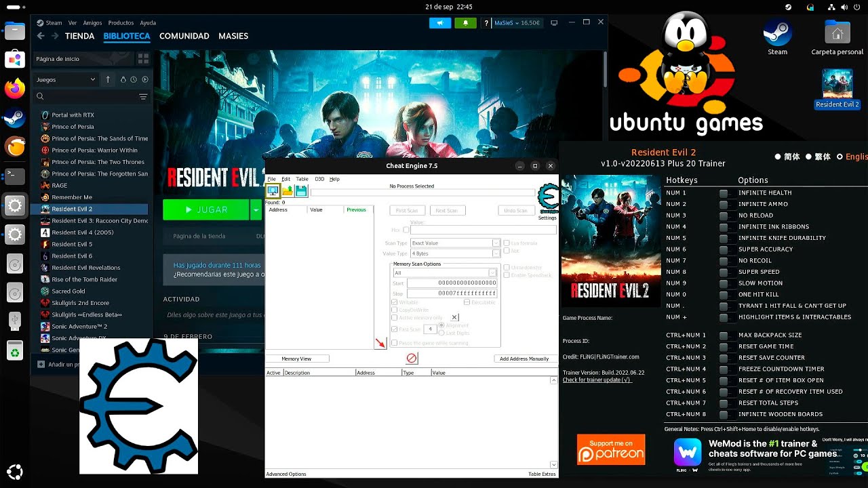Click Steam help question mark icon
Image resolution: width=868 pixels, height=488 pixels.
tap(486, 23)
